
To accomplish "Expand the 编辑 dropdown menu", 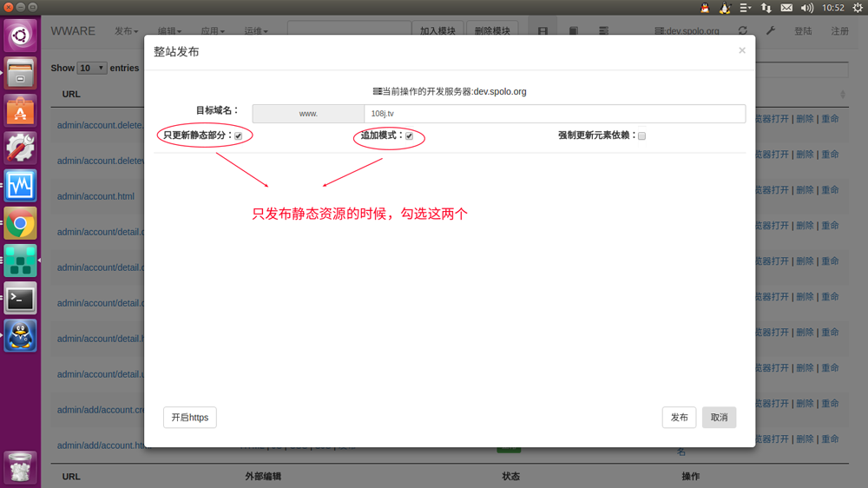I will click(x=169, y=31).
